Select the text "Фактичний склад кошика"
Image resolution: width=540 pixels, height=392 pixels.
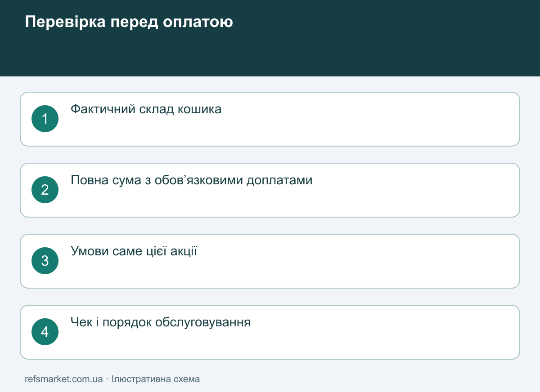coord(146,109)
